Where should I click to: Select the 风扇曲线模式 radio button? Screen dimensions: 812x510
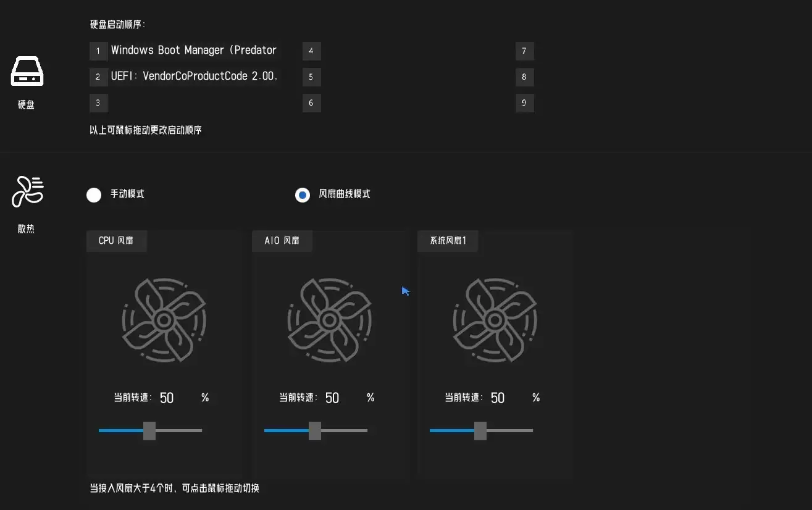point(303,195)
